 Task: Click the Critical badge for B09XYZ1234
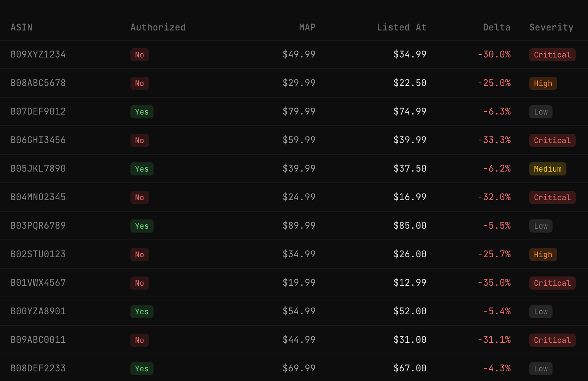coord(552,55)
